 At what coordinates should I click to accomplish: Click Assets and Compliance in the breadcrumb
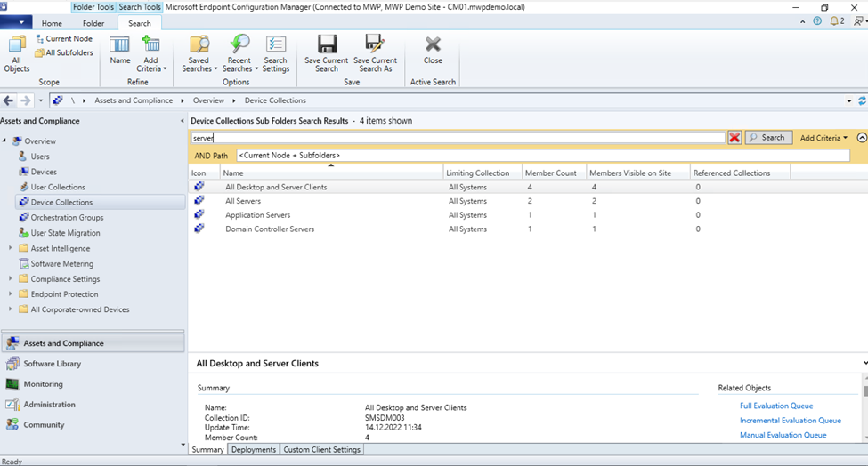pyautogui.click(x=134, y=100)
